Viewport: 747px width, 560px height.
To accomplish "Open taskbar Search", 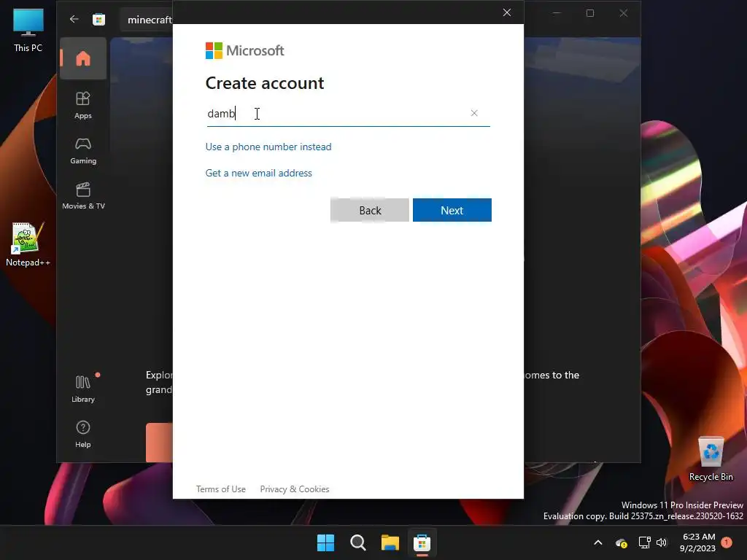I will pos(357,542).
